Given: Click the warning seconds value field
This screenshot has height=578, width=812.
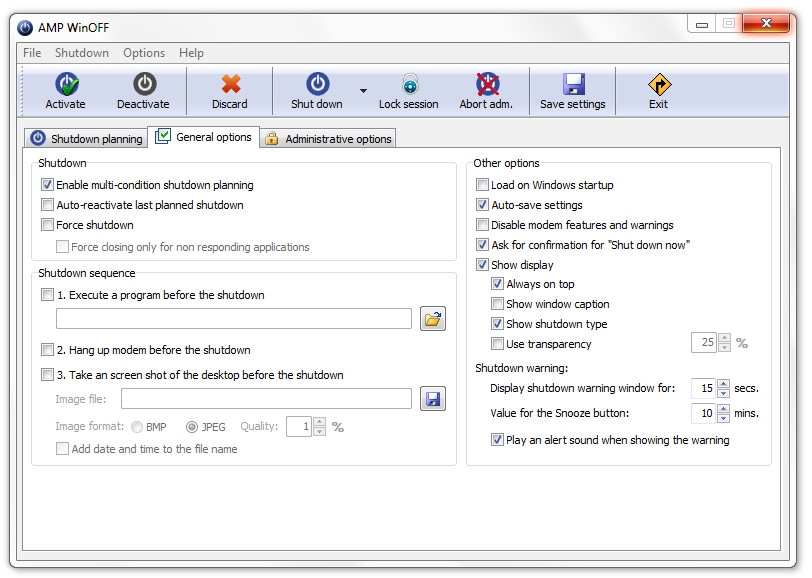Looking at the screenshot, I should (704, 388).
